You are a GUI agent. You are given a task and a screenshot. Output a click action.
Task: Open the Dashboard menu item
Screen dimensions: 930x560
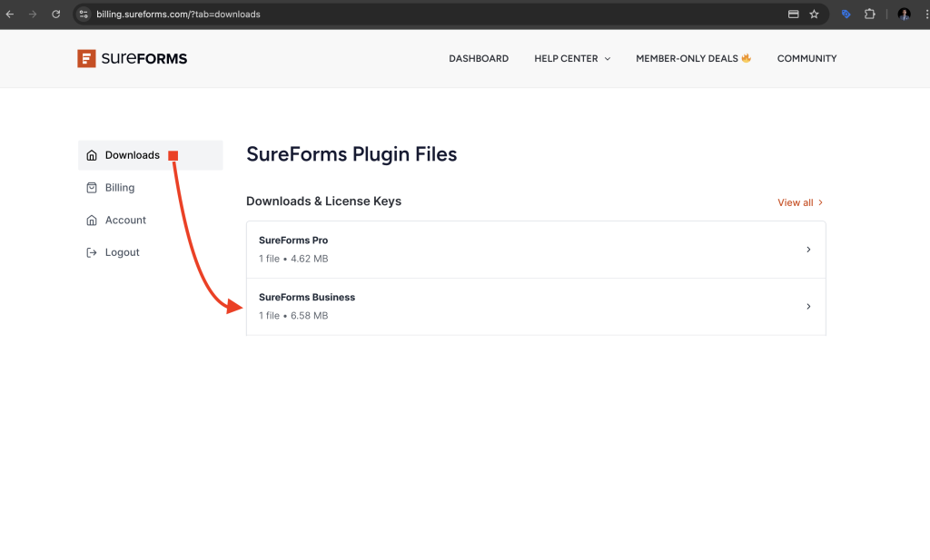click(x=479, y=59)
